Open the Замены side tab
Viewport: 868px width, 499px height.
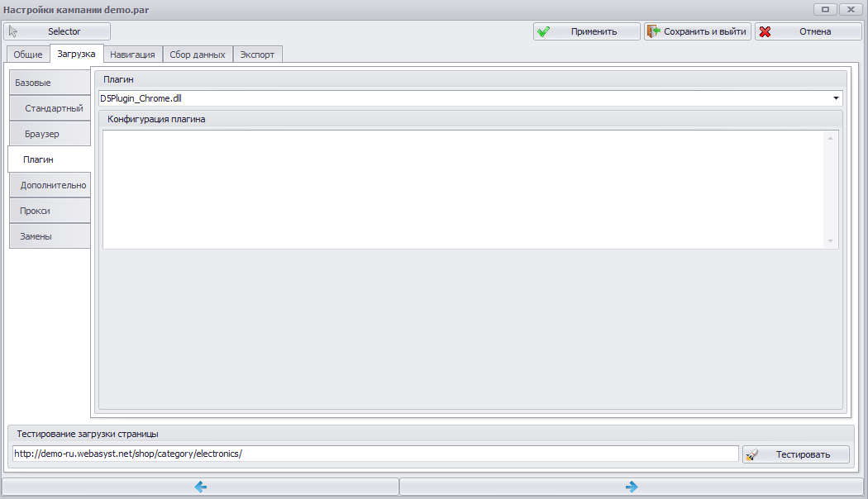tap(50, 236)
